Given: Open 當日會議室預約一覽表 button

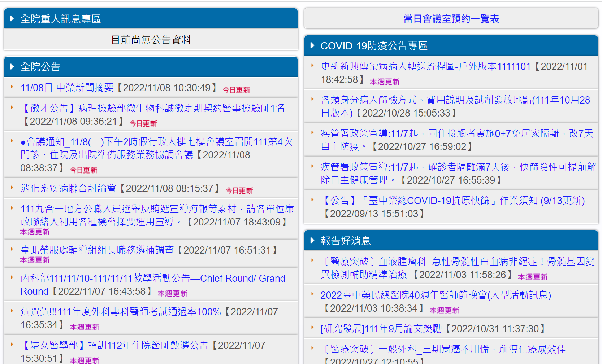Looking at the screenshot, I should pos(451,19).
